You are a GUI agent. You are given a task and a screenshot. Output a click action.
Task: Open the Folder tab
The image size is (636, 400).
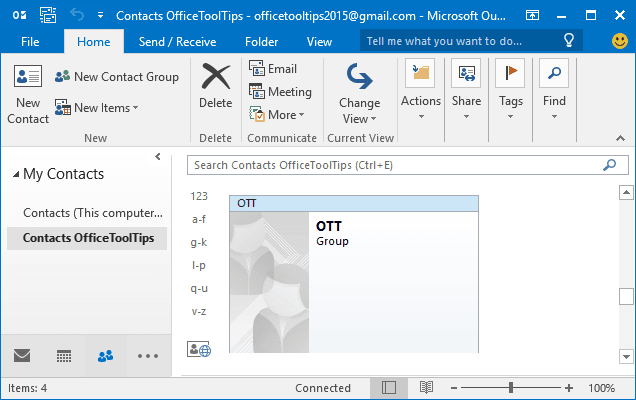(x=262, y=42)
